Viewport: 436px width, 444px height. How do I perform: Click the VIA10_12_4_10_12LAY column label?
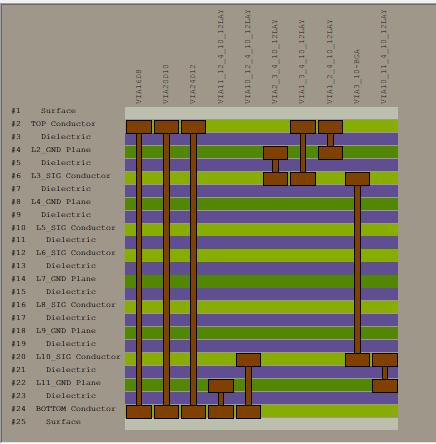[x=248, y=57]
